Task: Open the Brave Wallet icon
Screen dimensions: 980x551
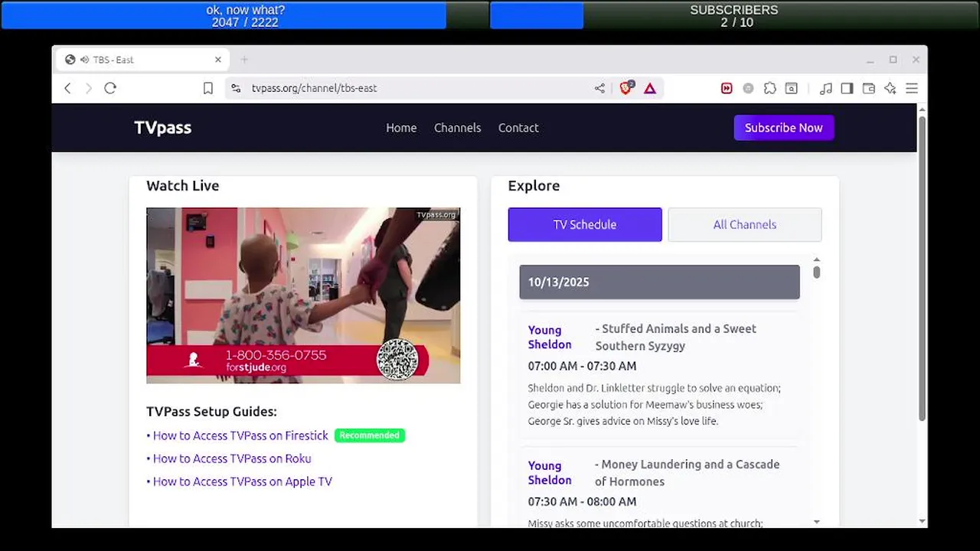Action: point(868,88)
